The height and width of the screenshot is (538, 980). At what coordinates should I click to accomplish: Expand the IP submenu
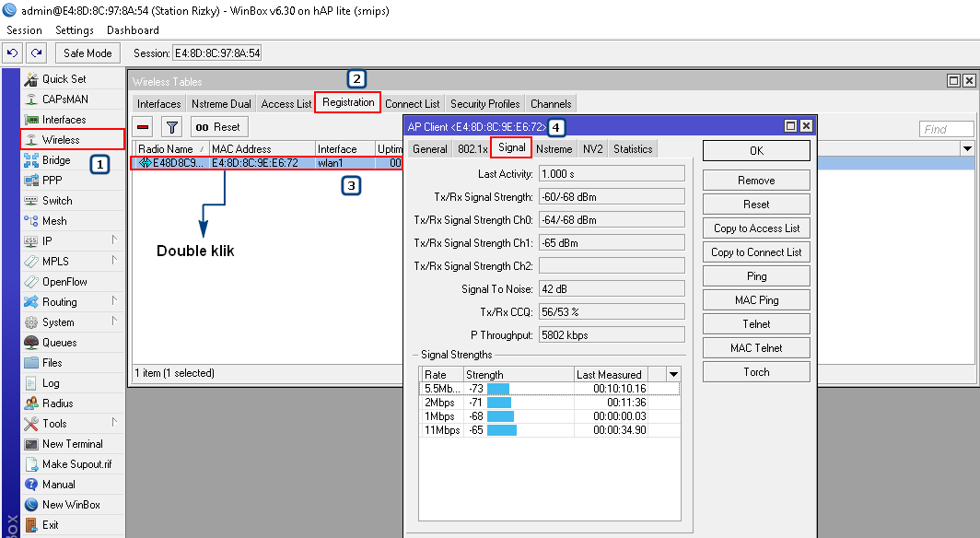(x=114, y=240)
